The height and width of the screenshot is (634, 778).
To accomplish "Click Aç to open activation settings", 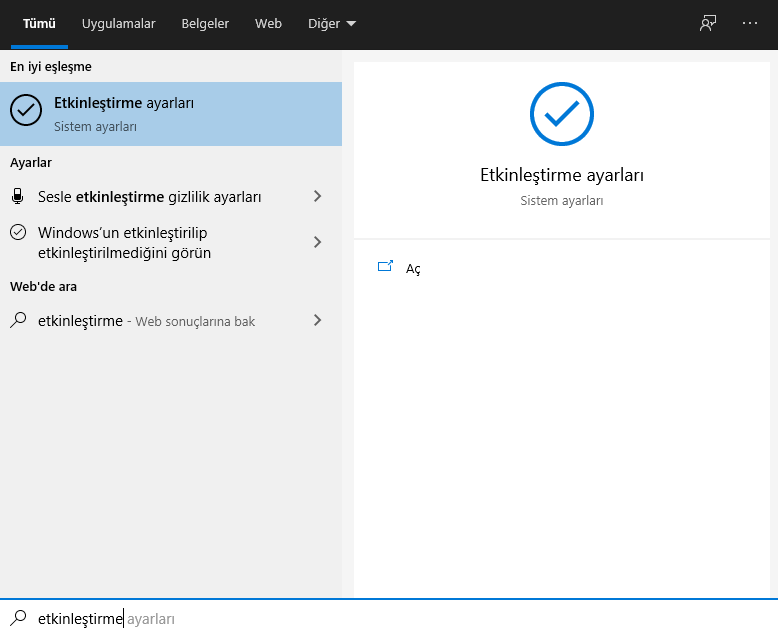I will tap(413, 268).
